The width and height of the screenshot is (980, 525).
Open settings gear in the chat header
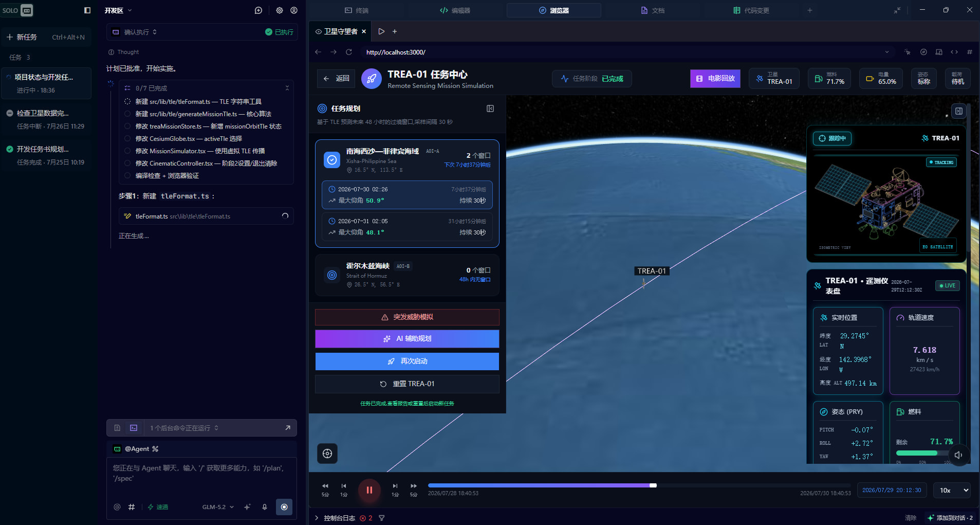[x=280, y=10]
